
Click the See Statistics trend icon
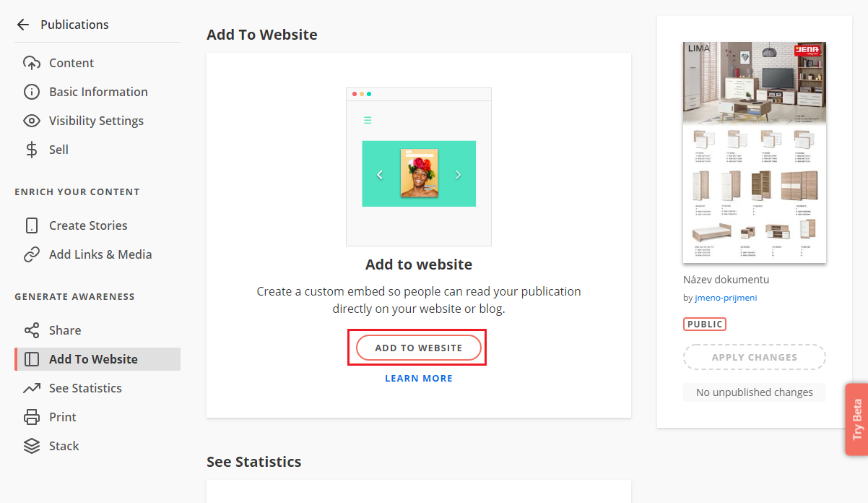[32, 388]
